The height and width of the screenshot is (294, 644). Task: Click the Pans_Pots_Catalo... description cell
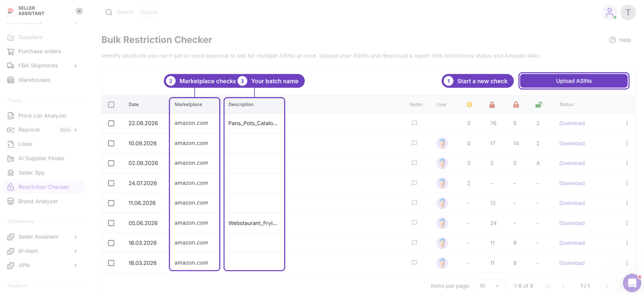[253, 123]
